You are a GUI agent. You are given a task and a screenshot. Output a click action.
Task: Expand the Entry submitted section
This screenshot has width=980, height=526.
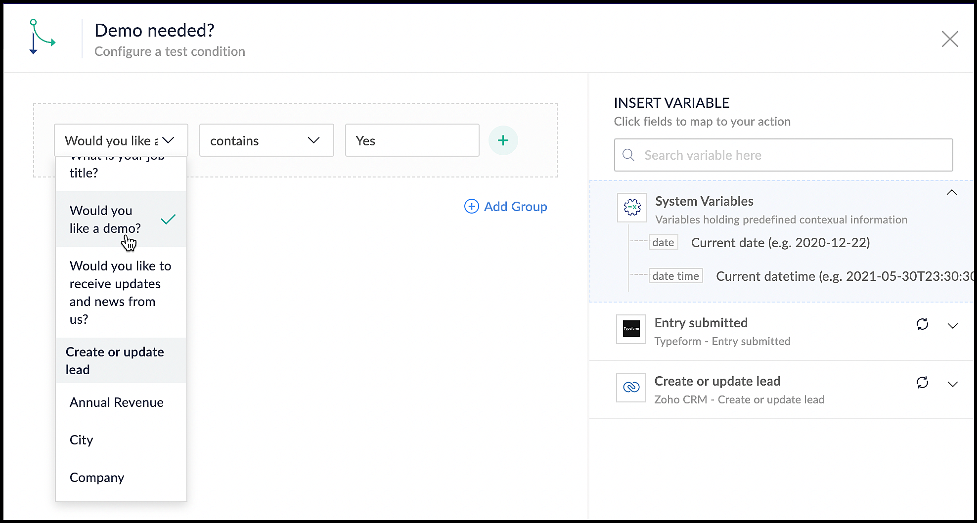coord(952,326)
